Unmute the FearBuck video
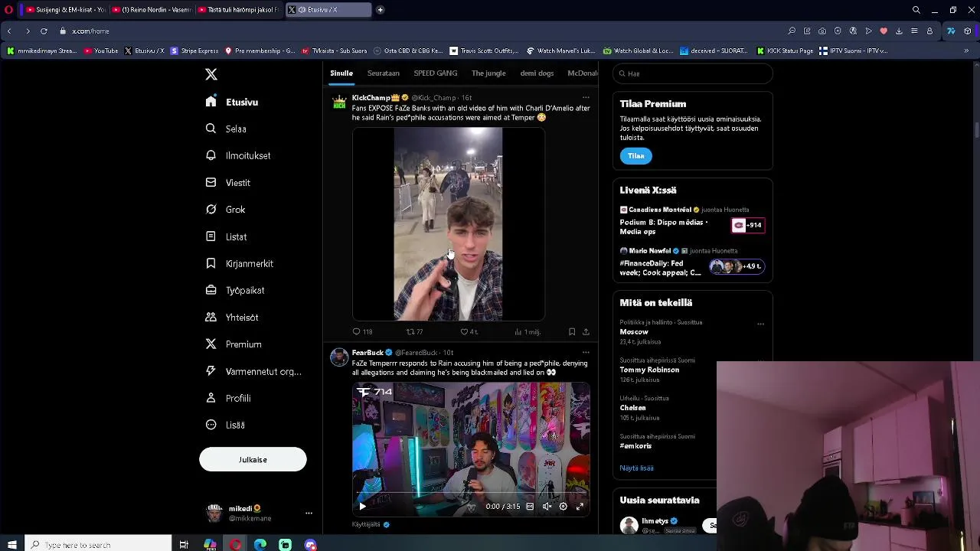Viewport: 980px width, 551px height. point(547,506)
